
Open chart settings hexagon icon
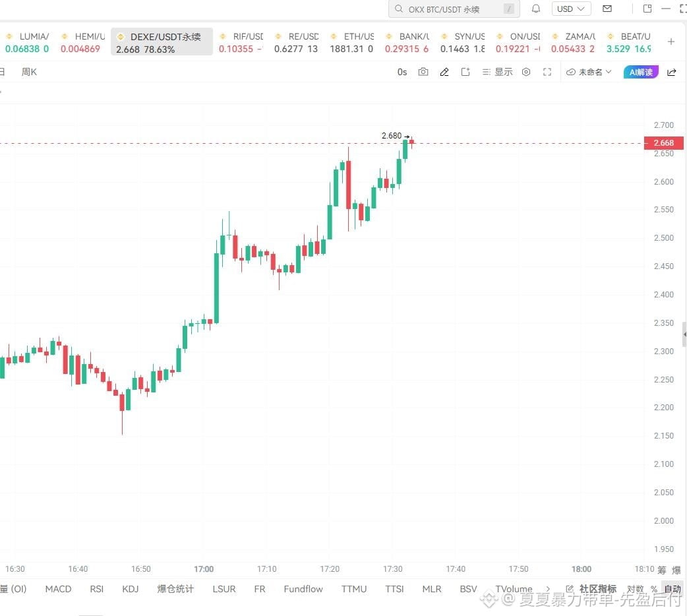[526, 72]
